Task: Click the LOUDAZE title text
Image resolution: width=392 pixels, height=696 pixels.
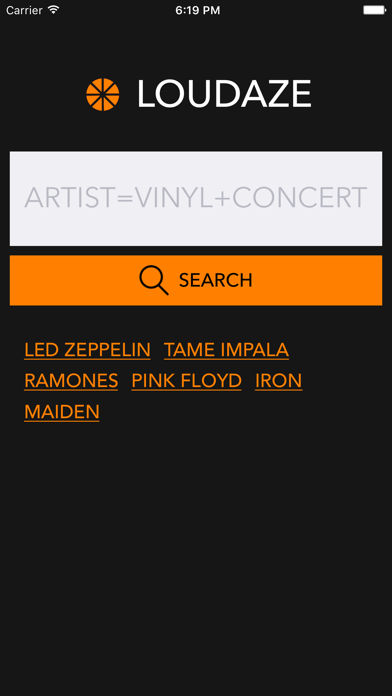Action: 224,94
